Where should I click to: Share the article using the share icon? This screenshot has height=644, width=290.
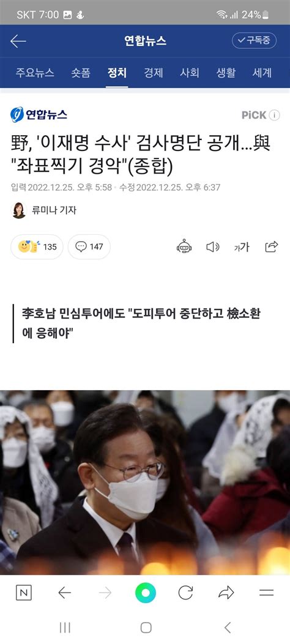(272, 246)
